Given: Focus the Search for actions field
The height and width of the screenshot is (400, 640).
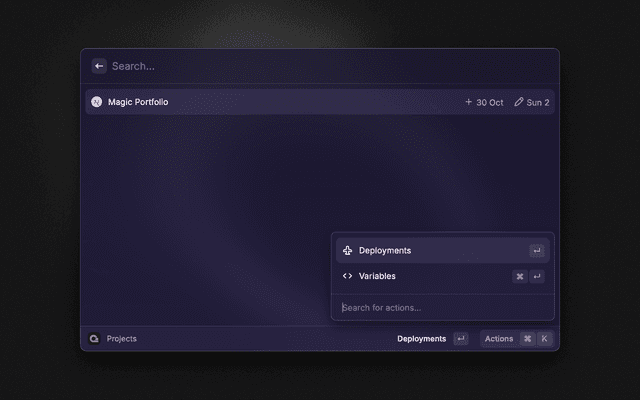Looking at the screenshot, I should [440, 308].
